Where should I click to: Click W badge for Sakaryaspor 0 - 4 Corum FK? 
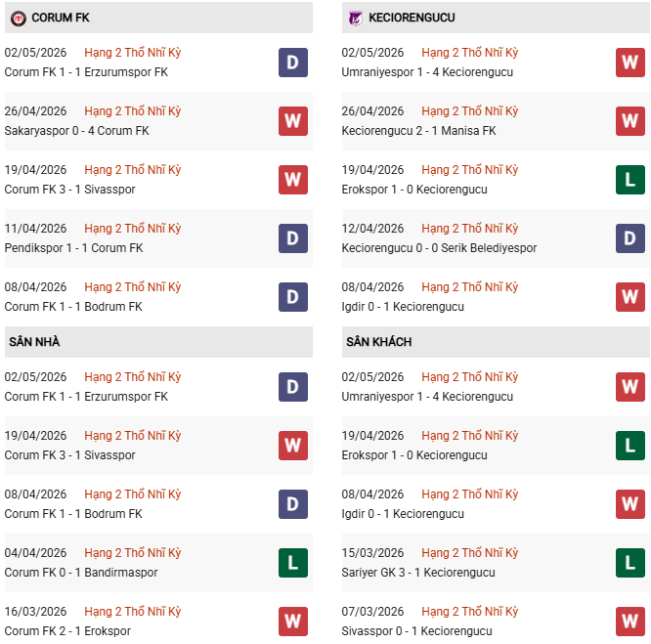coord(293,121)
